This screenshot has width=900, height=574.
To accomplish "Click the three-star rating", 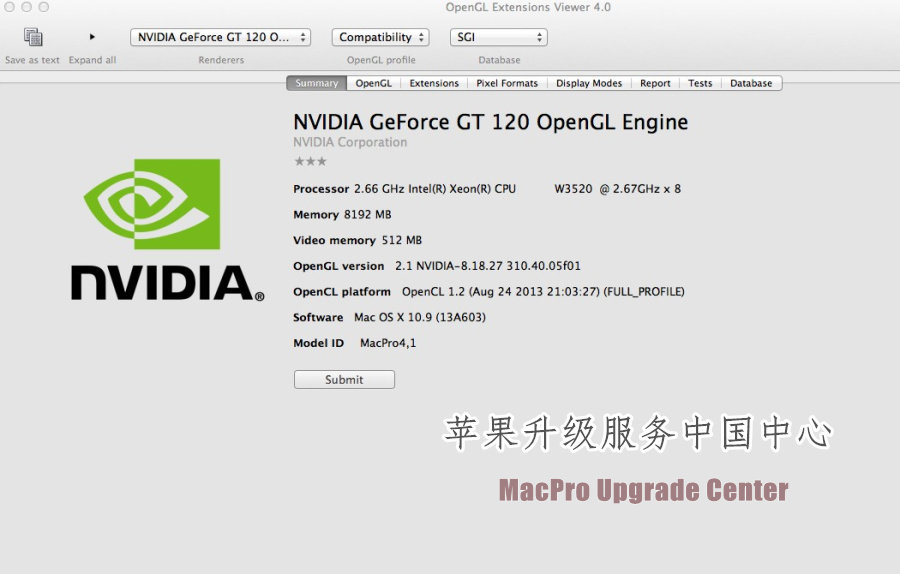I will (310, 161).
